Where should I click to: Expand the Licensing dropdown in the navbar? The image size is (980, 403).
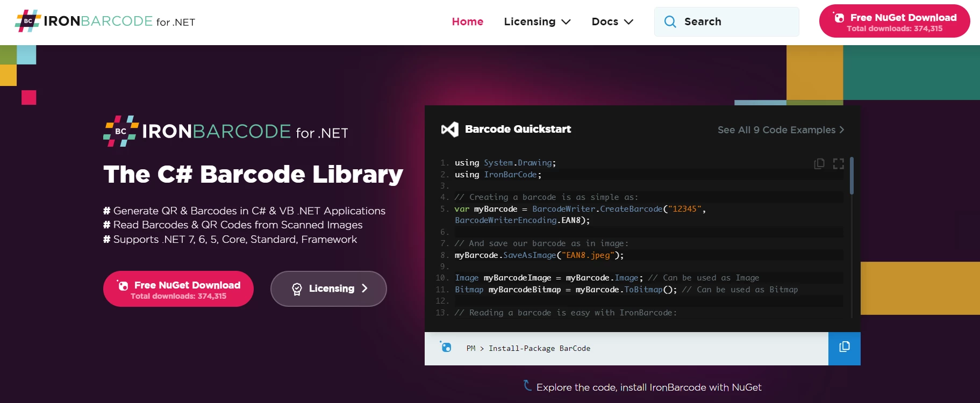[537, 21]
